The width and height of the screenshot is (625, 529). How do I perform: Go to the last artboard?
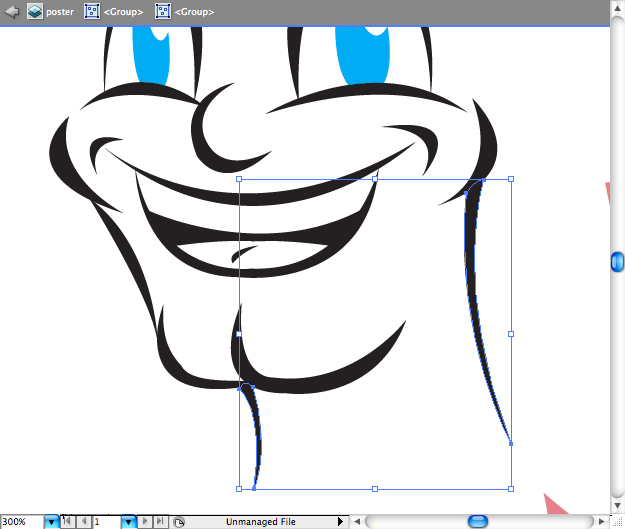tap(160, 521)
